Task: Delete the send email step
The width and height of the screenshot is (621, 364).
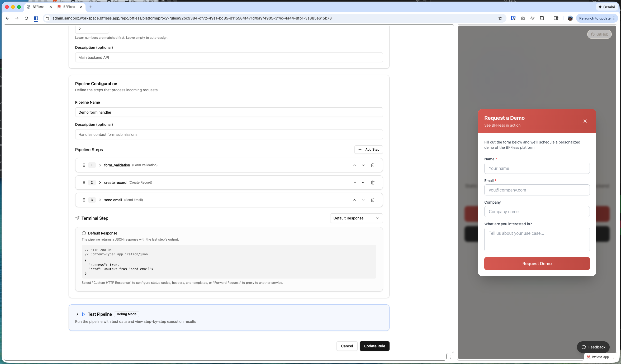Action: pos(372,200)
